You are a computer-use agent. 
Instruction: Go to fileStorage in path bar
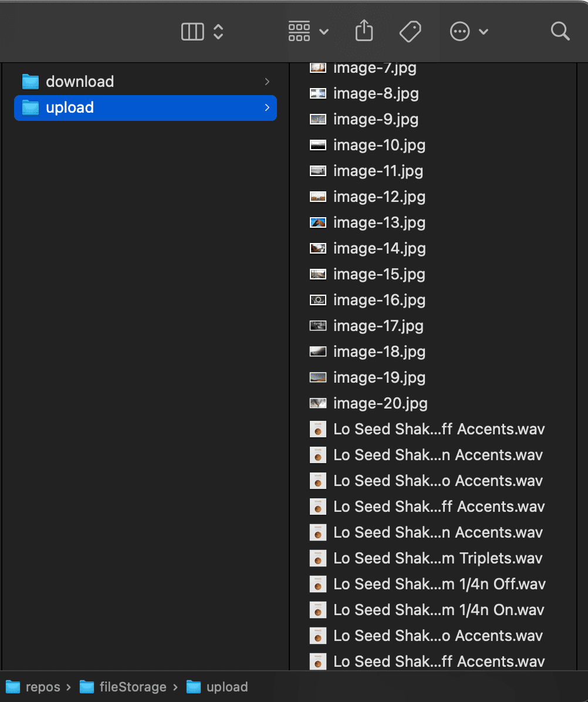coord(124,687)
